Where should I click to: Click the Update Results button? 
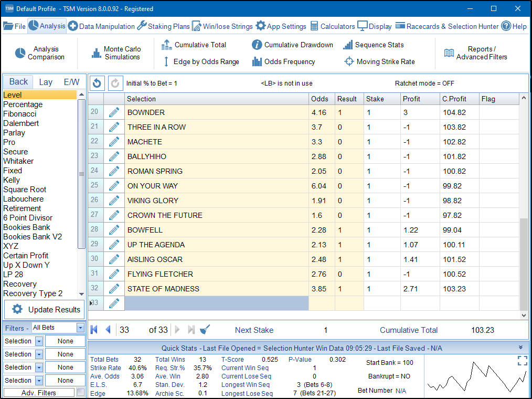click(45, 310)
